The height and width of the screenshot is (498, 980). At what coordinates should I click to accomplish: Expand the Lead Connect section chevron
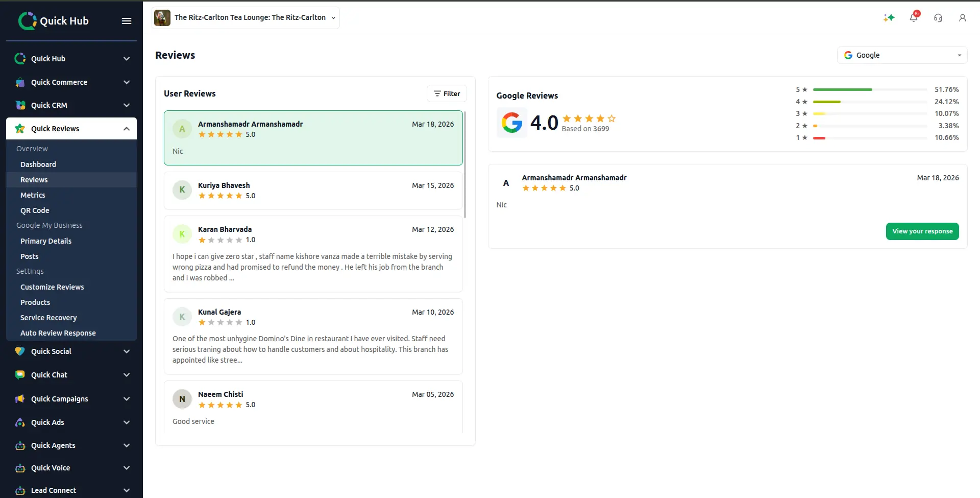(x=127, y=490)
